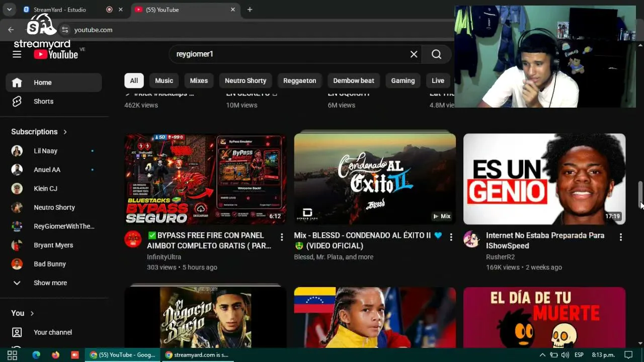Open the BYPASS FREE FIRE video title
This screenshot has height=362, width=644.
pyautogui.click(x=209, y=240)
